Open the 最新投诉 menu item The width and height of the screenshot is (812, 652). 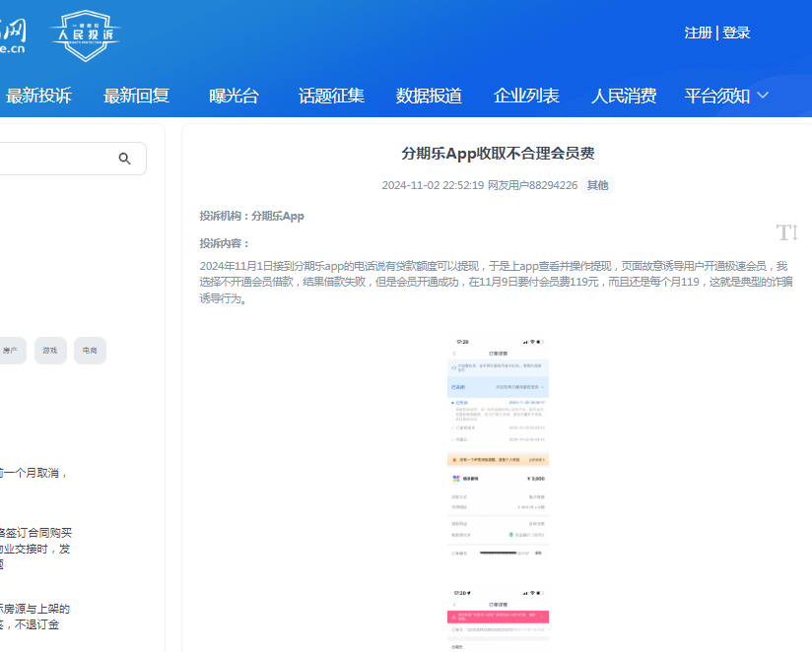[38, 96]
